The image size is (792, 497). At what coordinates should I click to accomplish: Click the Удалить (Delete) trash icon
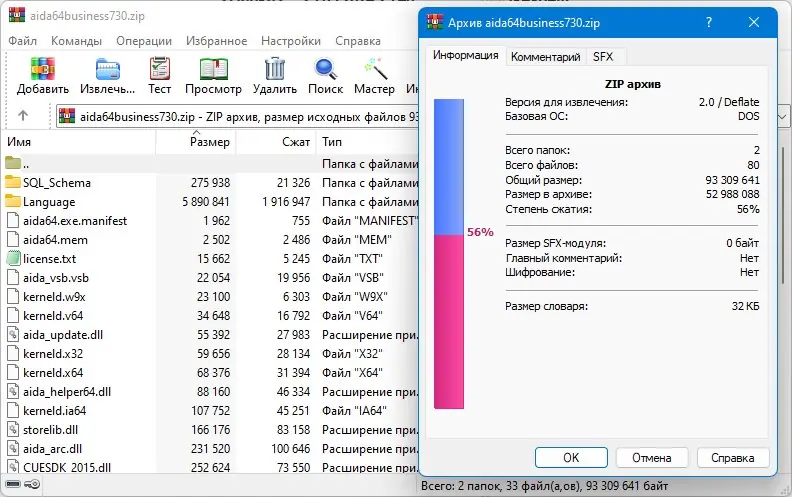coord(275,68)
